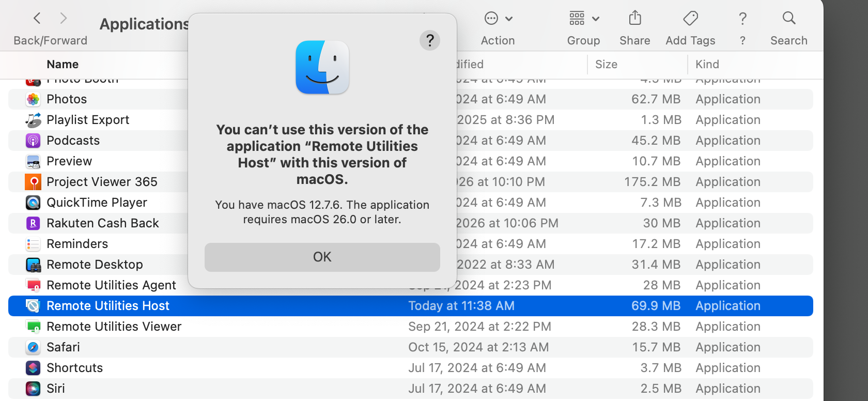
Task: Sort by the Size column header
Action: point(606,64)
